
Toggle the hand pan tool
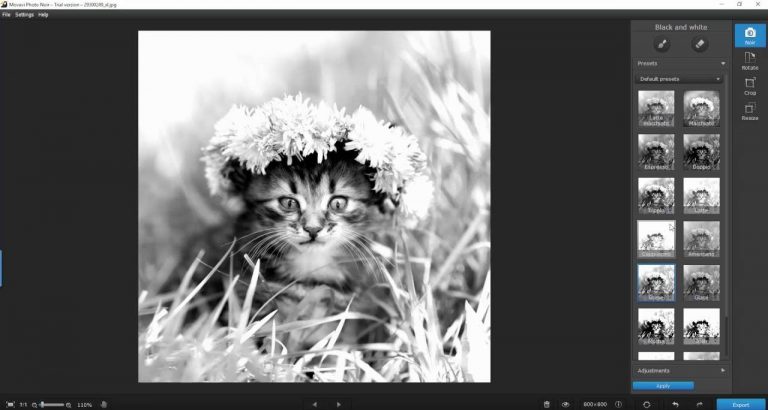(x=104, y=405)
